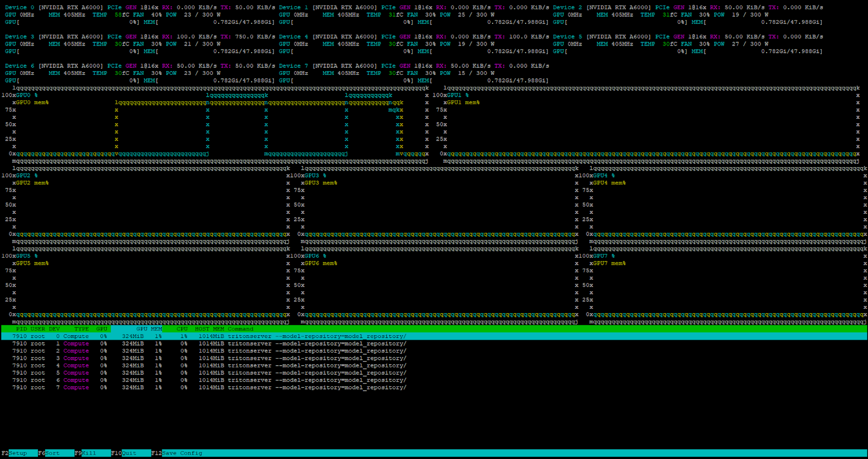Click the 'GPU1 mem%' graph legend
This screenshot has height=459, width=868.
coord(463,103)
